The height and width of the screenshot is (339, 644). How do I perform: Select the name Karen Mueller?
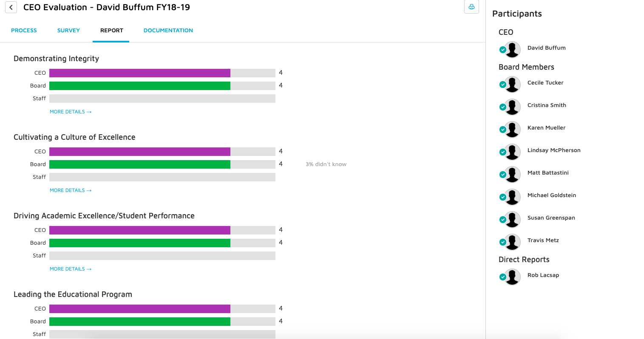(x=546, y=128)
